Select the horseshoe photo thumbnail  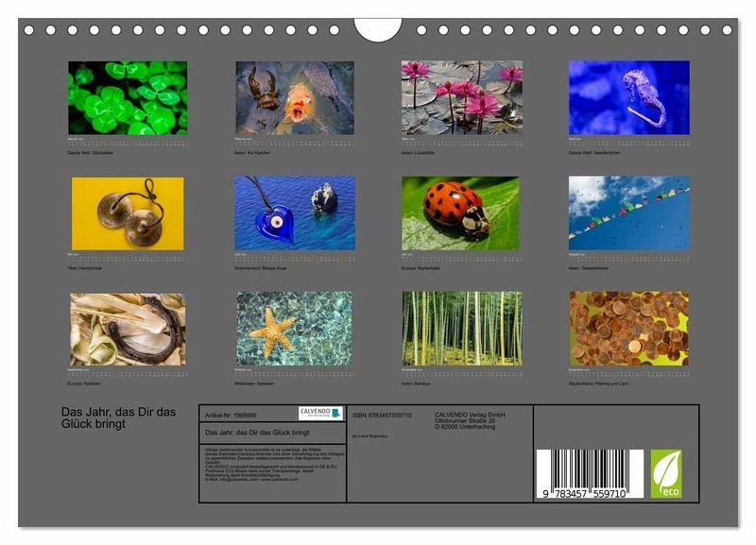(x=128, y=330)
